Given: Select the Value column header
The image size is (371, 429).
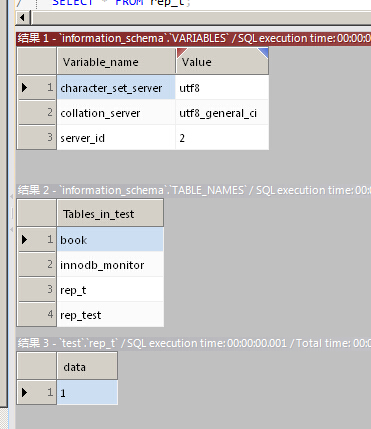Looking at the screenshot, I should click(x=222, y=61).
